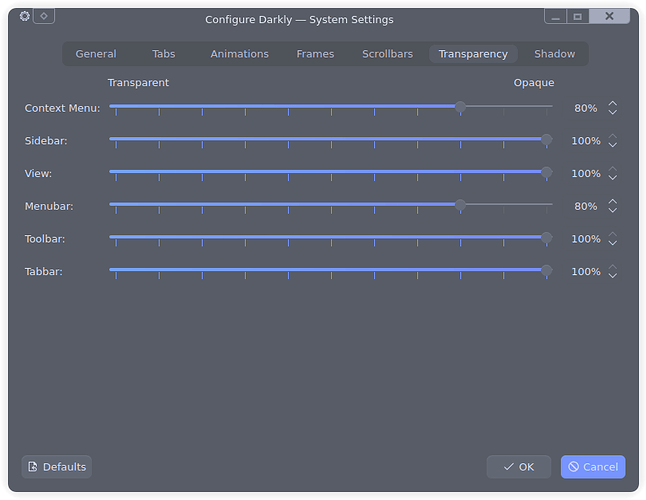Image resolution: width=646 pixels, height=500 pixels.
Task: Click the Menubar label
Action: tap(49, 206)
